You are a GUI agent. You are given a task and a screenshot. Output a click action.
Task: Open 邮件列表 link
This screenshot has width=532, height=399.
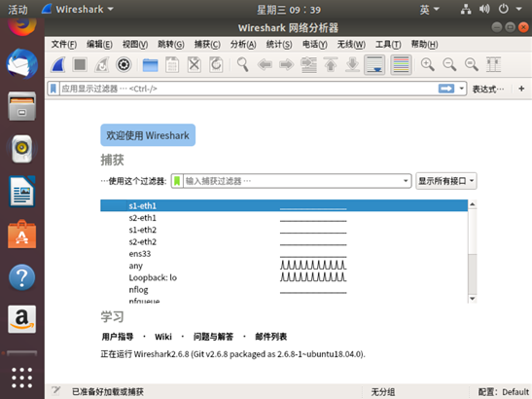click(x=270, y=337)
